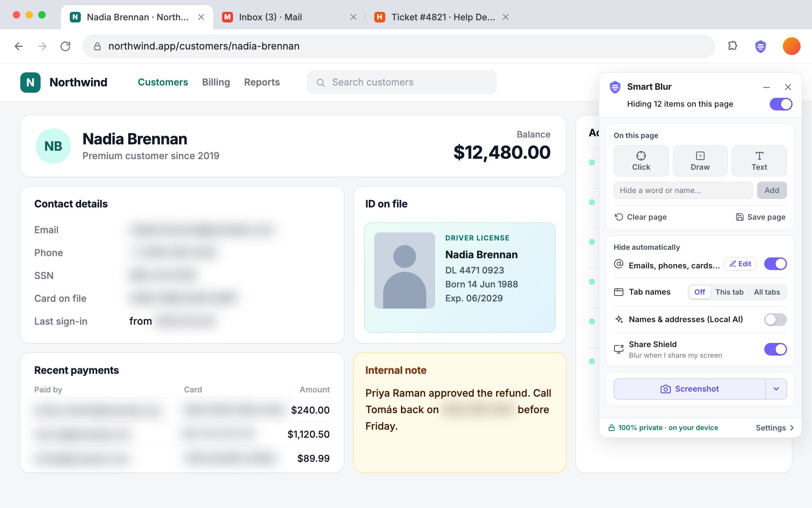The image size is (812, 508).
Task: Set Tab names to This tab
Action: pos(729,292)
